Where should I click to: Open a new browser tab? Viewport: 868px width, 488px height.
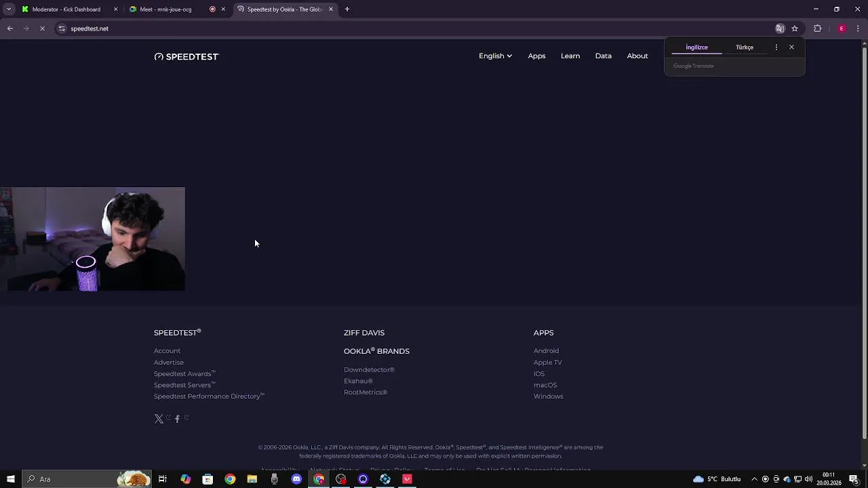(x=347, y=9)
